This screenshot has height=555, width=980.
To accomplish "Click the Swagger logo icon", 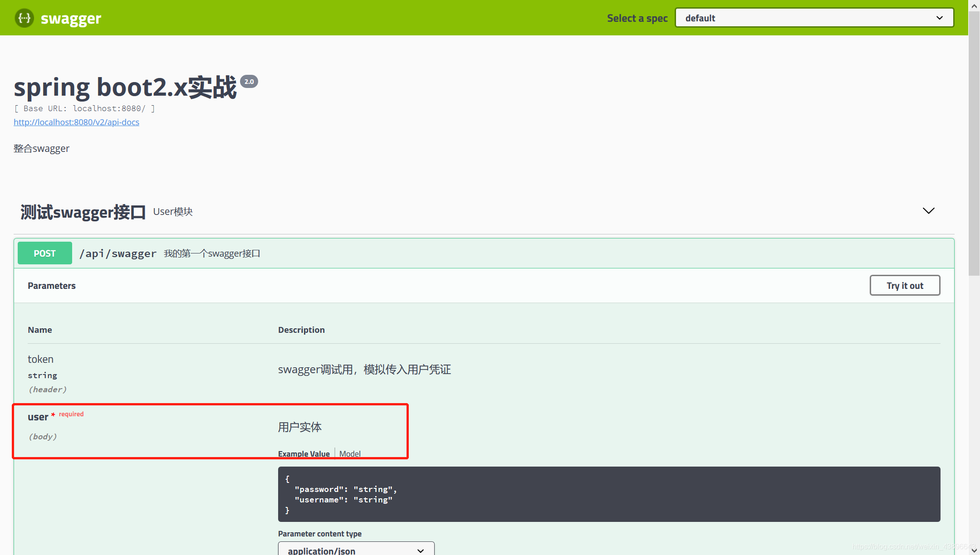I will coord(24,18).
